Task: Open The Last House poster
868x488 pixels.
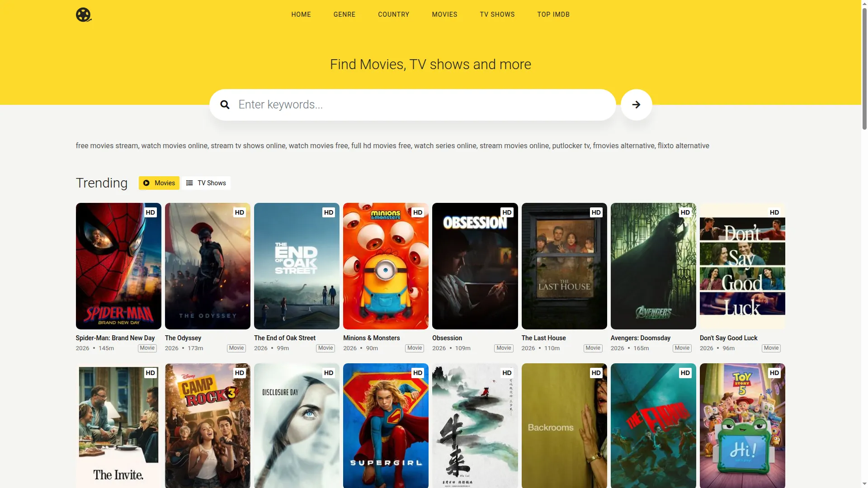Action: click(564, 266)
